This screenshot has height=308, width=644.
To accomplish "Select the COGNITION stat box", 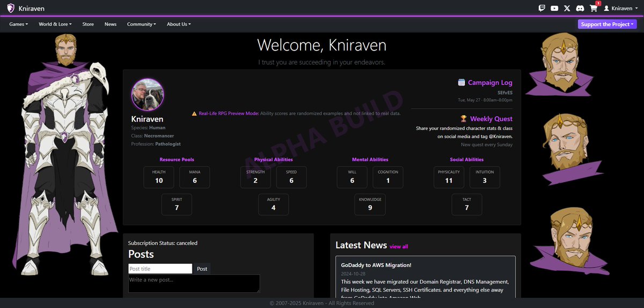I will pyautogui.click(x=388, y=177).
